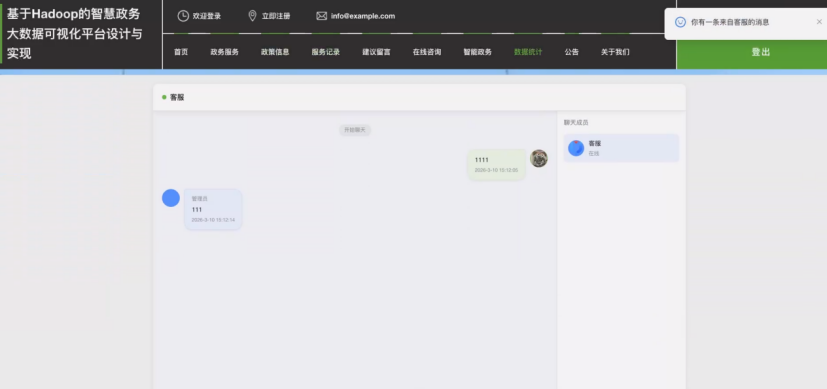Click the notification text 你有一条来自客服的消息
The height and width of the screenshot is (389, 827).
(x=730, y=22)
